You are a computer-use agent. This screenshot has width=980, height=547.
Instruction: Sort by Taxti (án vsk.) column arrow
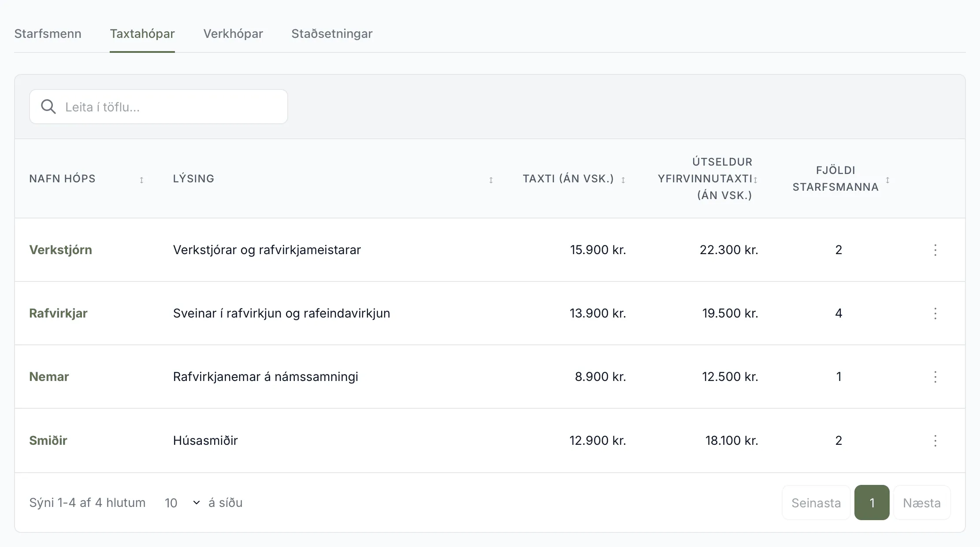pyautogui.click(x=623, y=180)
